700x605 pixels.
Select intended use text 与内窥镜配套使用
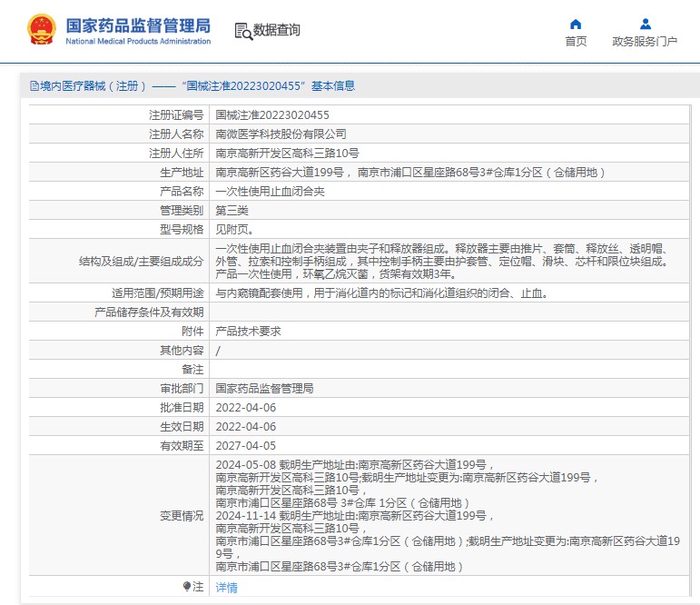click(x=381, y=293)
